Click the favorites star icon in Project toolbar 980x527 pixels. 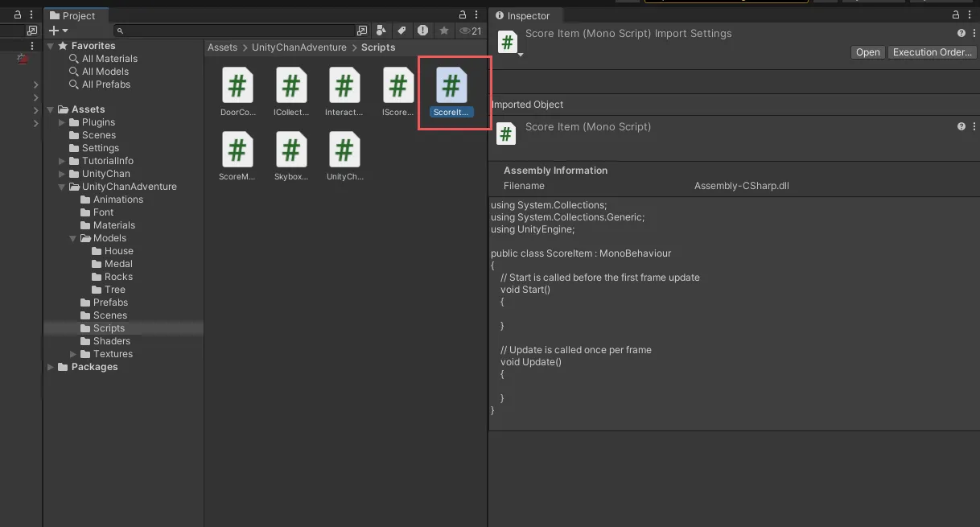[x=443, y=31]
